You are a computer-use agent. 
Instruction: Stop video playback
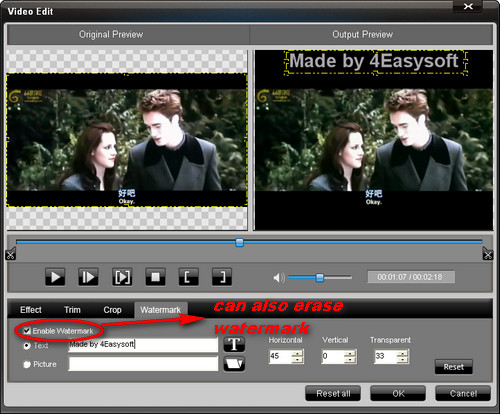coord(155,277)
